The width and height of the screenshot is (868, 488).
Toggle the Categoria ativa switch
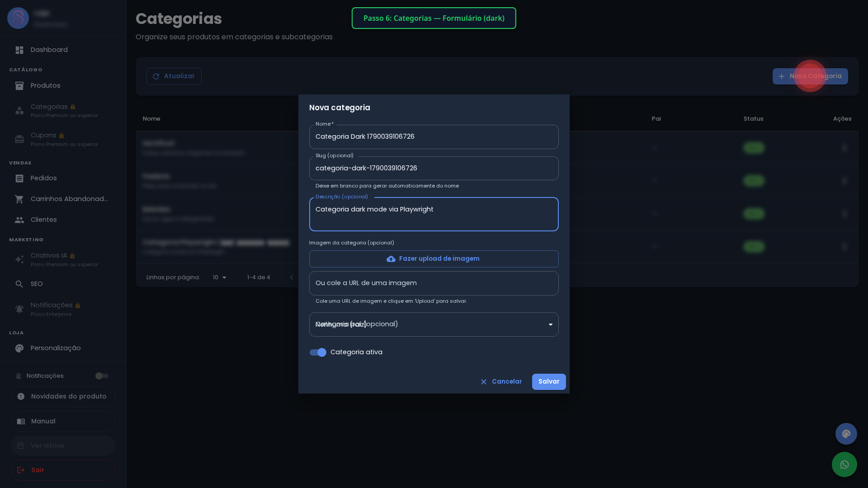pyautogui.click(x=318, y=352)
